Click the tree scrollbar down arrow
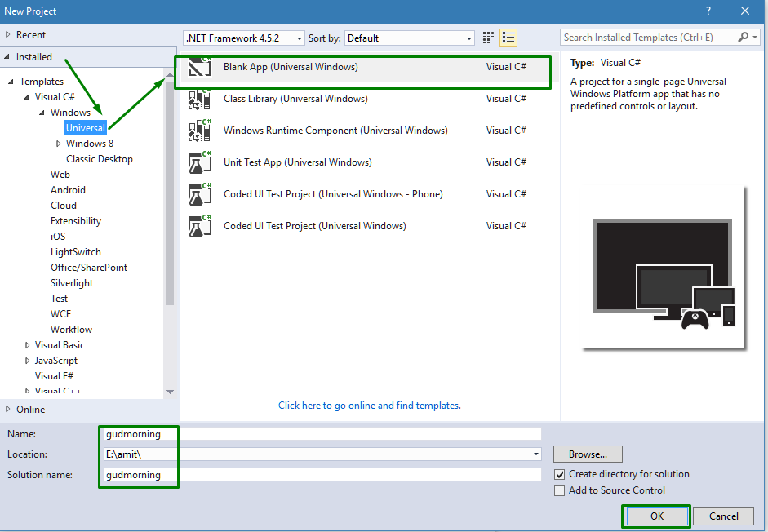The width and height of the screenshot is (768, 532). point(170,392)
